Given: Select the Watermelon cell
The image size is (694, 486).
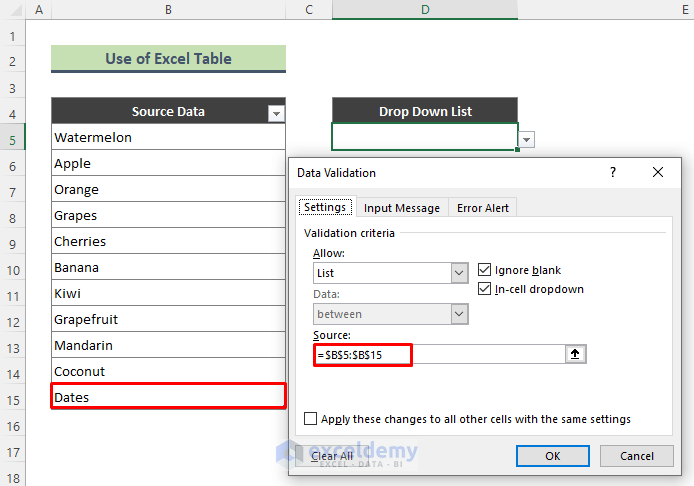Looking at the screenshot, I should 168,137.
